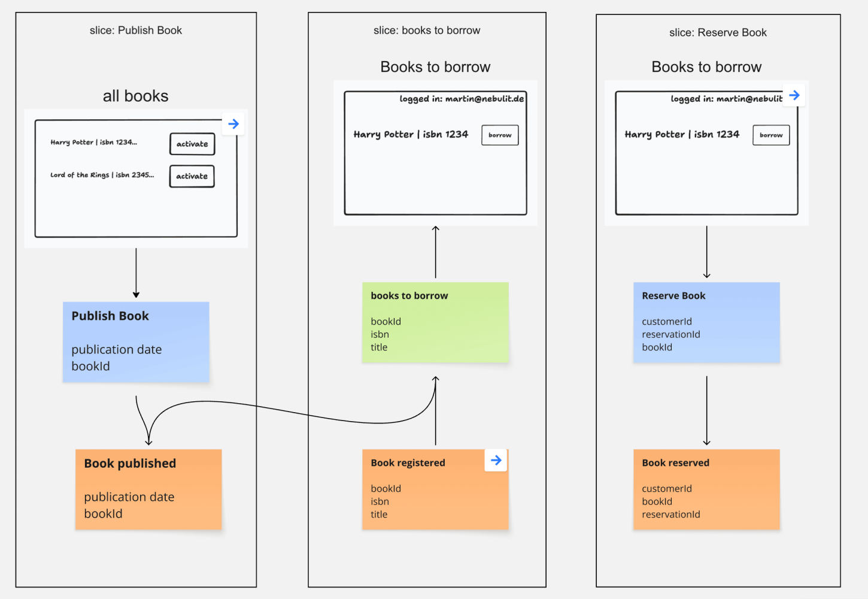Image resolution: width=868 pixels, height=599 pixels.
Task: Click the arrow icon on the Book registered card
Action: (496, 460)
